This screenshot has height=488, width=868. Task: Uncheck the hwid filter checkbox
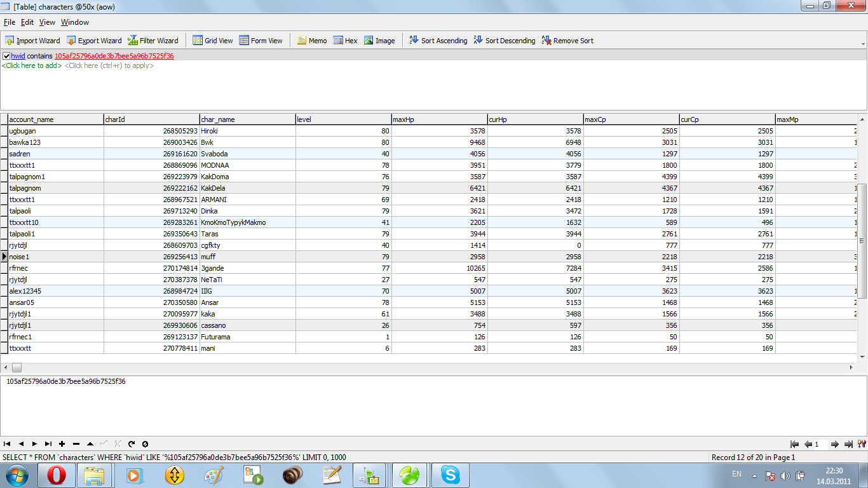pos(6,56)
